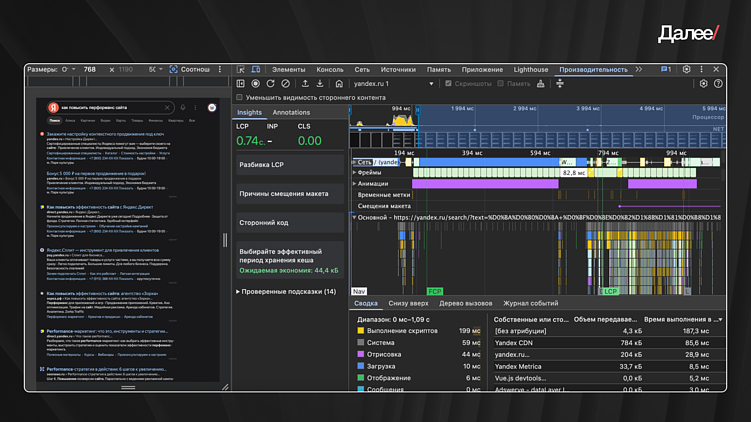Toggle the device toolbar icon
Image resolution: width=751 pixels, height=422 pixels.
(x=256, y=69)
